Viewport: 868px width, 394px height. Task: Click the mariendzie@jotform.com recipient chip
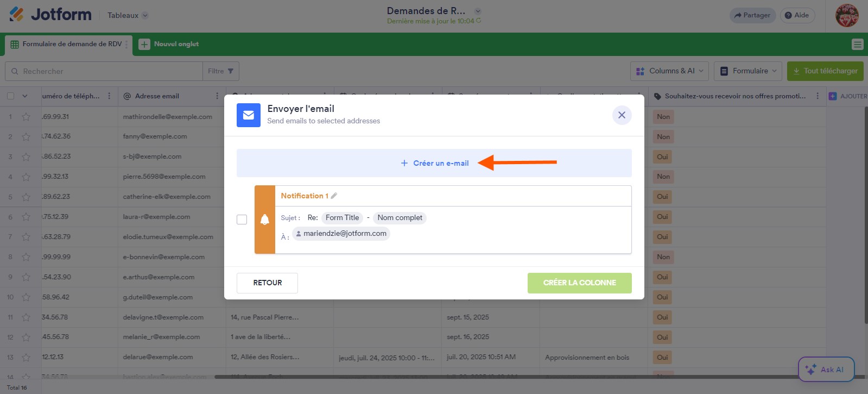341,234
